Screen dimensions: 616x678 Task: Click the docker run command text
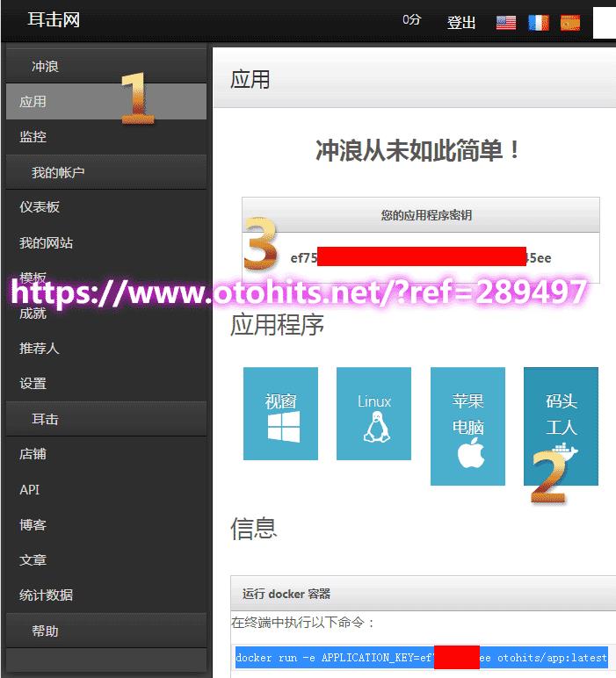[x=421, y=658]
